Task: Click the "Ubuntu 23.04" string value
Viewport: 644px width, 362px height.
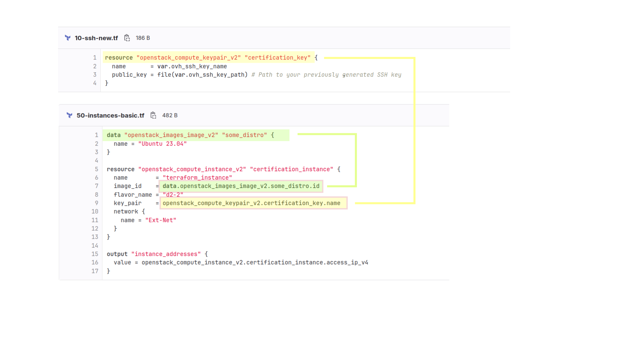Action: click(x=162, y=144)
